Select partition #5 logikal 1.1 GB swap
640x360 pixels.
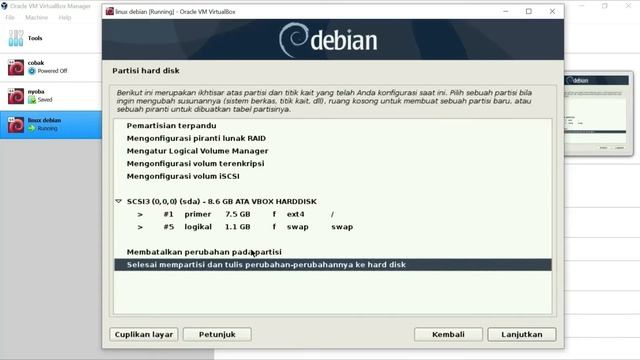(333, 227)
